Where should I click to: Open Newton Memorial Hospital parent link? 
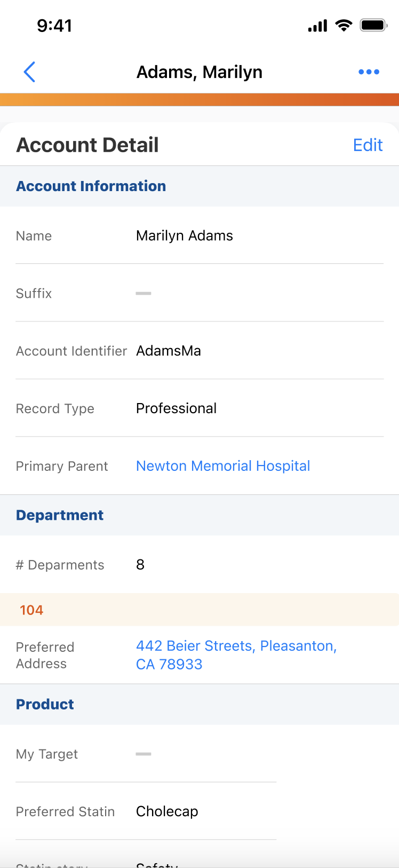tap(223, 466)
